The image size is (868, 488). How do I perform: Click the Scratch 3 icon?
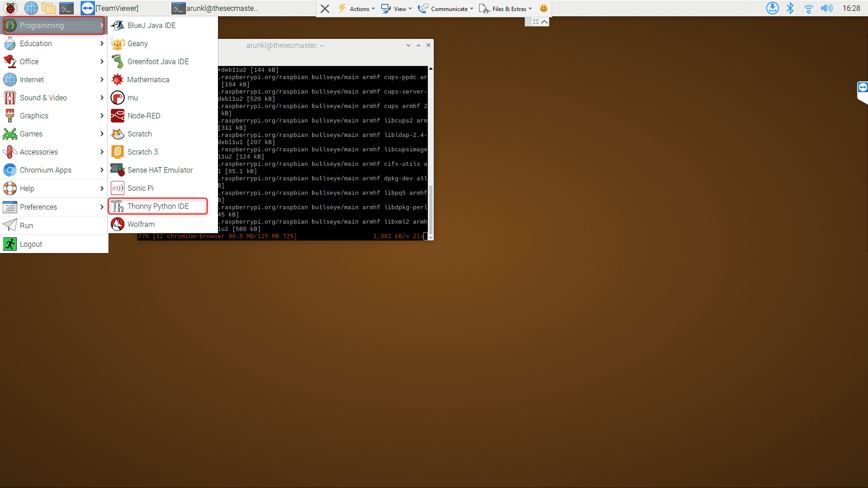coord(118,152)
